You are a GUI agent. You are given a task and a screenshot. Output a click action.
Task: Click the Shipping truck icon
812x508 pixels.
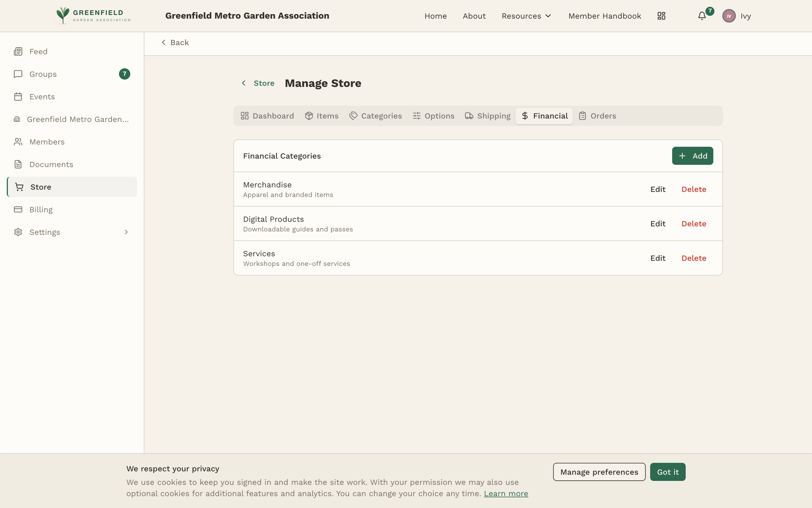[x=469, y=116]
